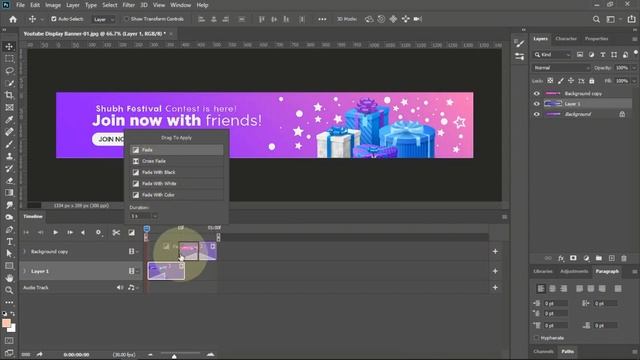This screenshot has width=640, height=360.
Task: Select the Zoom tool
Action: 9,290
